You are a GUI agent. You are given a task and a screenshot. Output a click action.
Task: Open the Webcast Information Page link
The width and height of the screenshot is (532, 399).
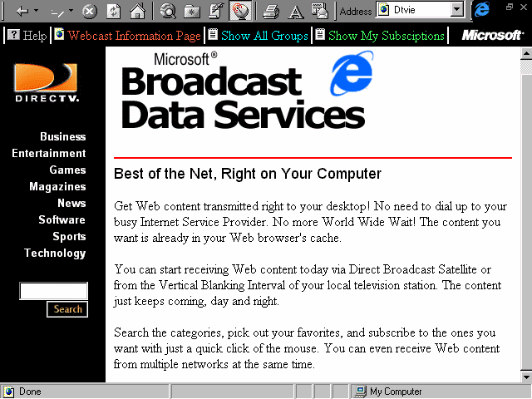tap(135, 36)
